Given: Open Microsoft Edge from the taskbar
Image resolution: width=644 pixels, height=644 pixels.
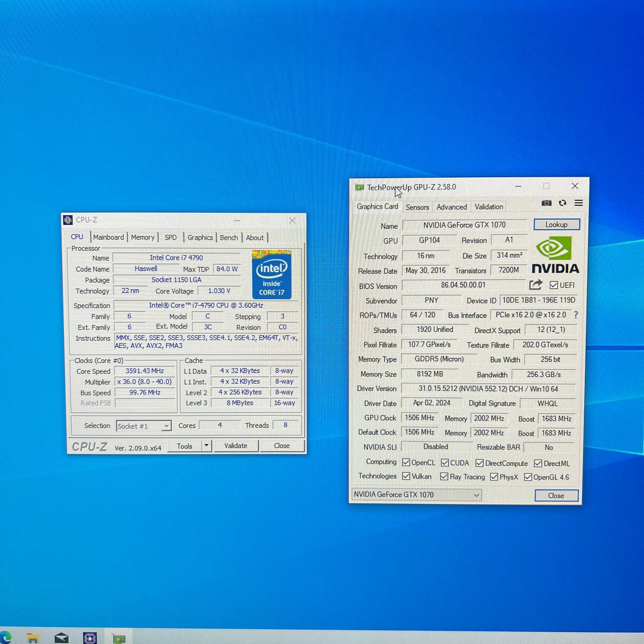Looking at the screenshot, I should pos(5,638).
